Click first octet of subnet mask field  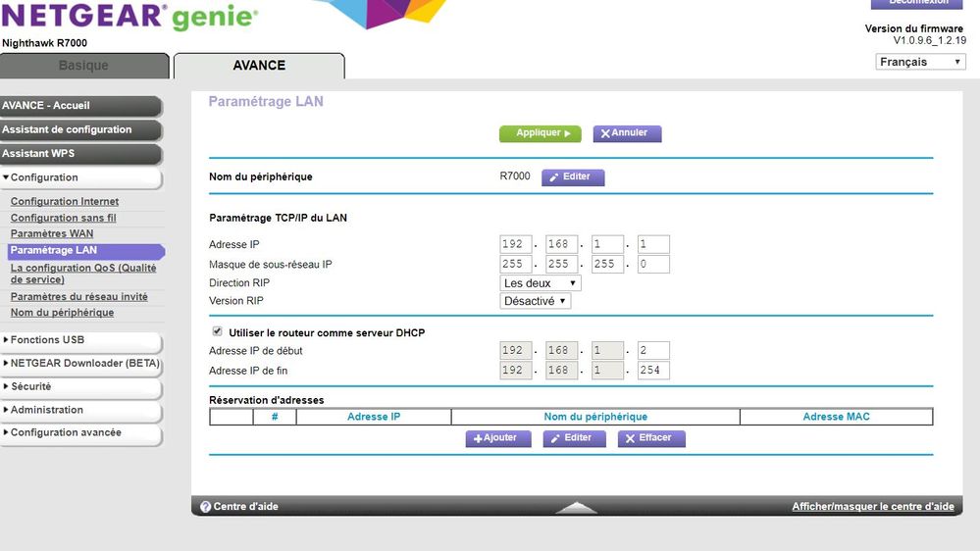(x=516, y=265)
